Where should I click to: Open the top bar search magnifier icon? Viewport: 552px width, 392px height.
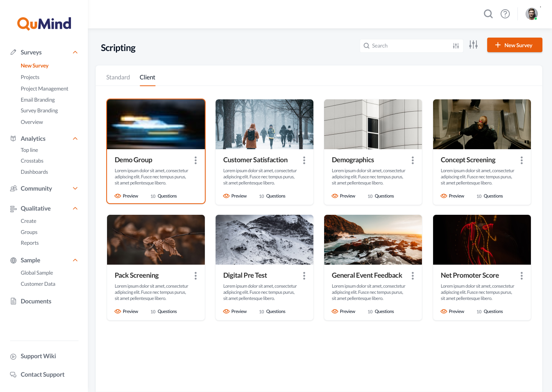[x=488, y=14]
